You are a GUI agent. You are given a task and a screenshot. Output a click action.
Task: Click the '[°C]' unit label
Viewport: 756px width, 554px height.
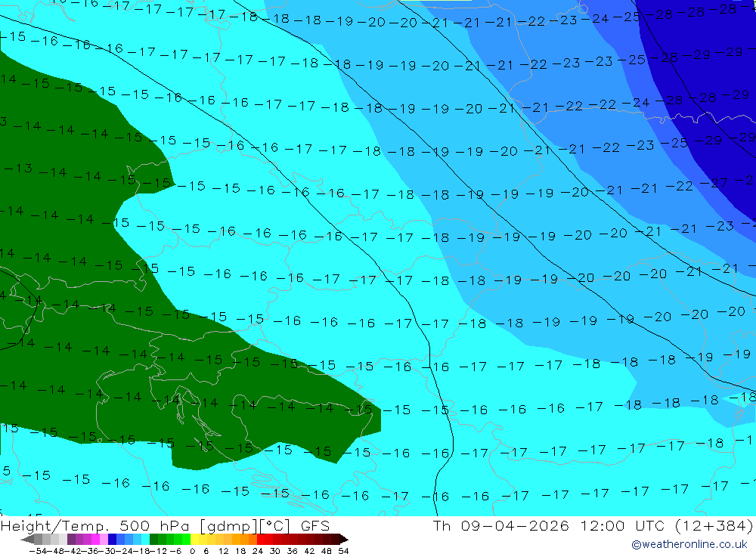(275, 526)
